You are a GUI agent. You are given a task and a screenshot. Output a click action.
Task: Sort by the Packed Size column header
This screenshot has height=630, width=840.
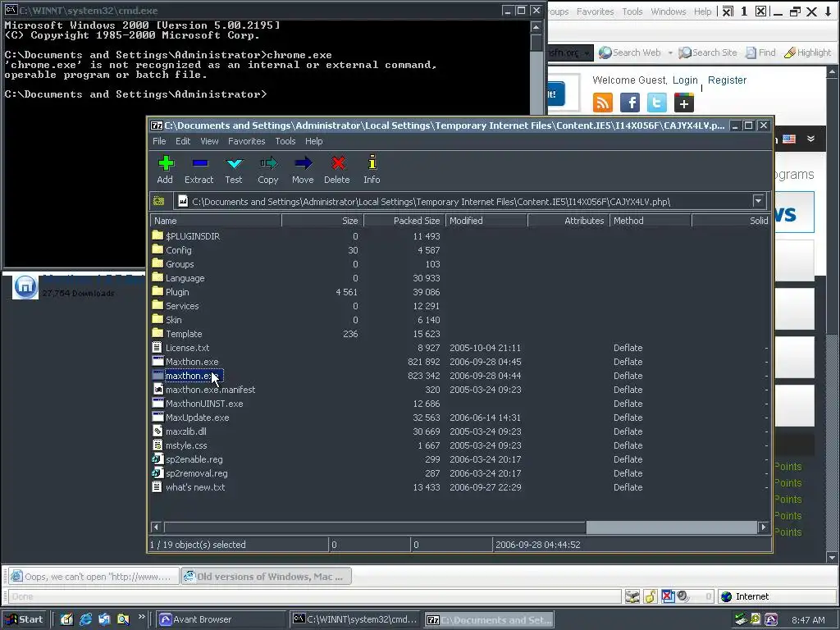(x=404, y=221)
